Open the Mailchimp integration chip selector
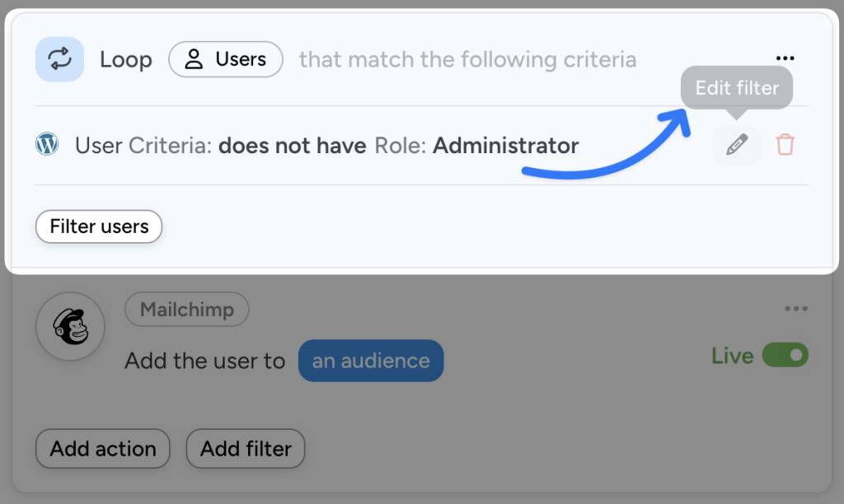 click(186, 309)
